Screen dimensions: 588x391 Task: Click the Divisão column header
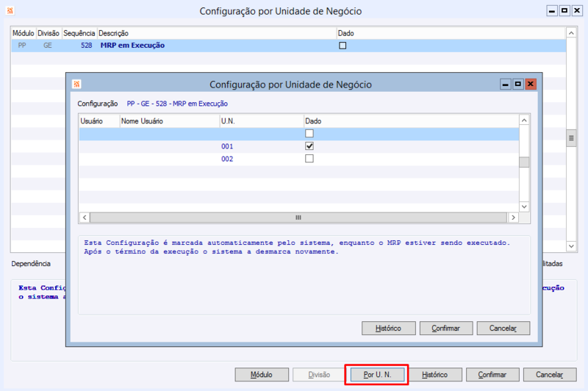(49, 33)
